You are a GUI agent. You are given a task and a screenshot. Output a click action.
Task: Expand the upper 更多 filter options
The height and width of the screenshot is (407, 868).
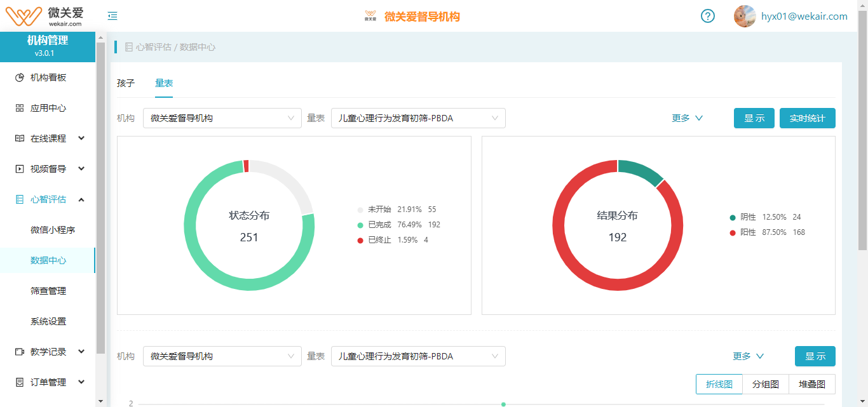(687, 118)
